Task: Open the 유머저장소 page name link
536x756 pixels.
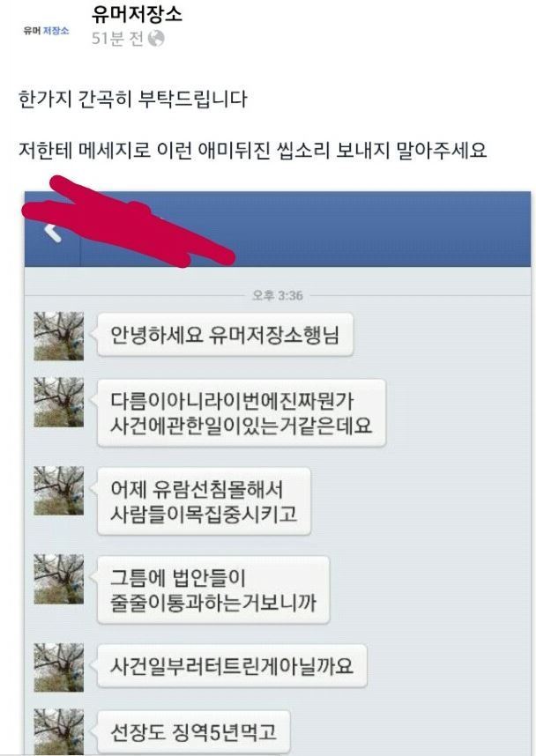Action: tap(137, 13)
